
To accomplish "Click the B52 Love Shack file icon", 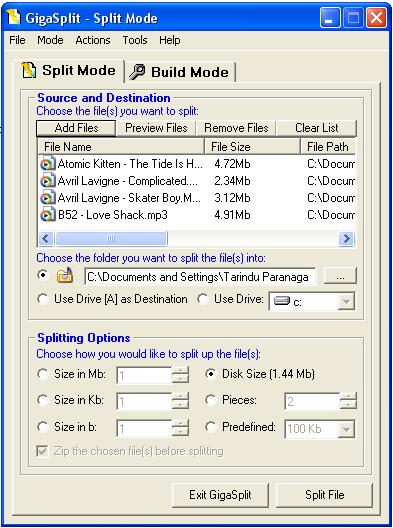I will [x=47, y=215].
